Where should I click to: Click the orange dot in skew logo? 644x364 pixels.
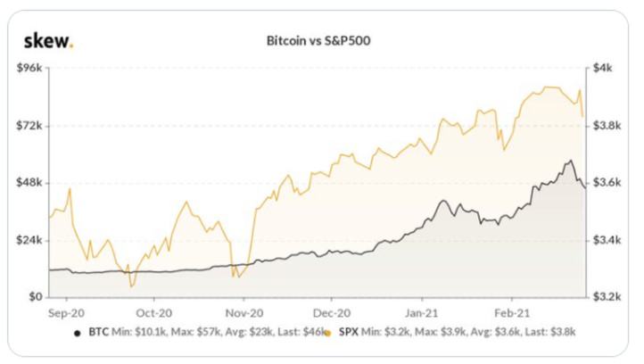coord(71,46)
